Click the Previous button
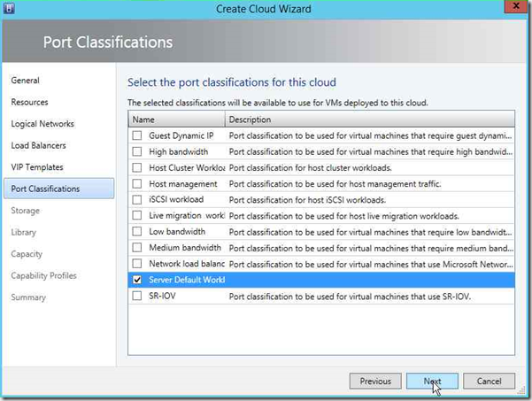This screenshot has width=532, height=401. click(375, 382)
